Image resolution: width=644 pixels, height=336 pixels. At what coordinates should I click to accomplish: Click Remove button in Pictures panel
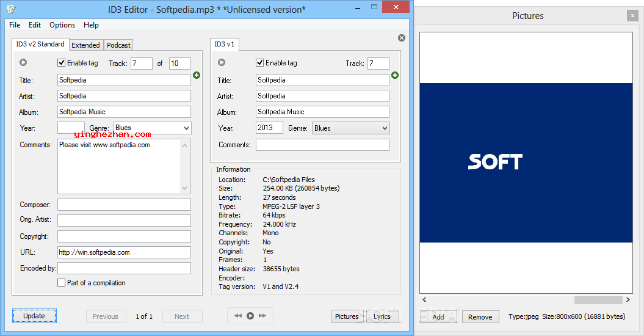[x=480, y=316]
